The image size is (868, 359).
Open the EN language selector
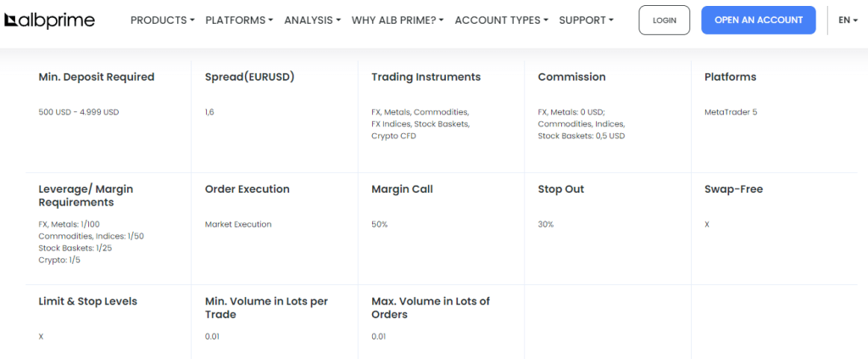pyautogui.click(x=848, y=20)
